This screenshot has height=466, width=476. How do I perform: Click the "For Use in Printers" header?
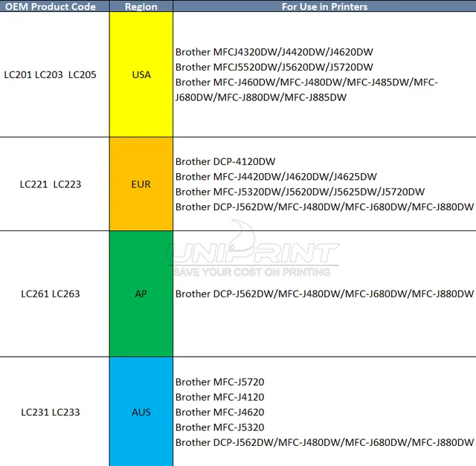tap(324, 7)
